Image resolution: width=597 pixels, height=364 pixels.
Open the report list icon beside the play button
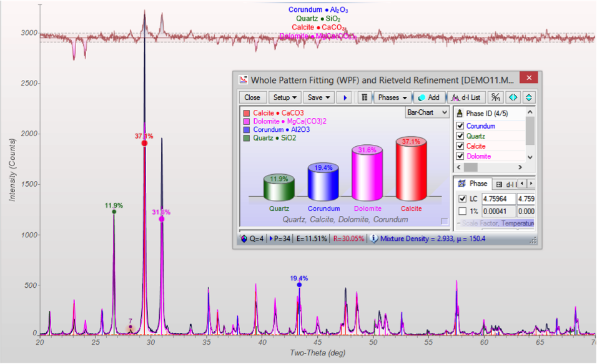364,97
